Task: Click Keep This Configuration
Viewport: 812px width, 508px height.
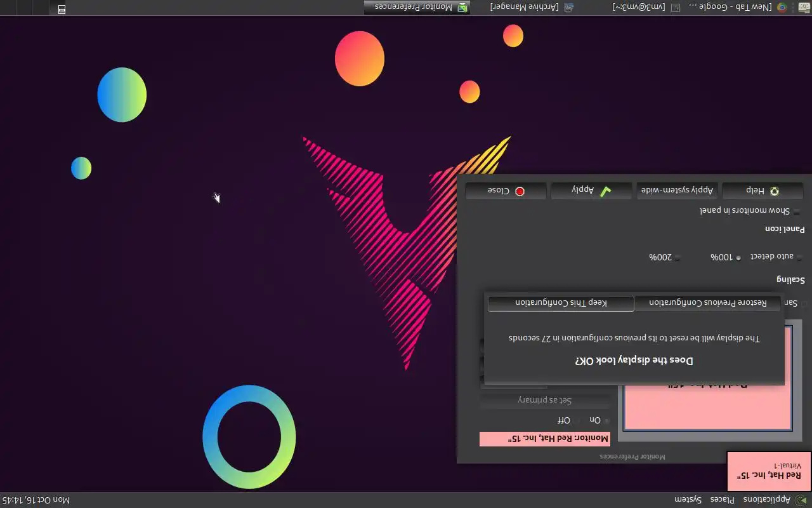Action: point(561,303)
